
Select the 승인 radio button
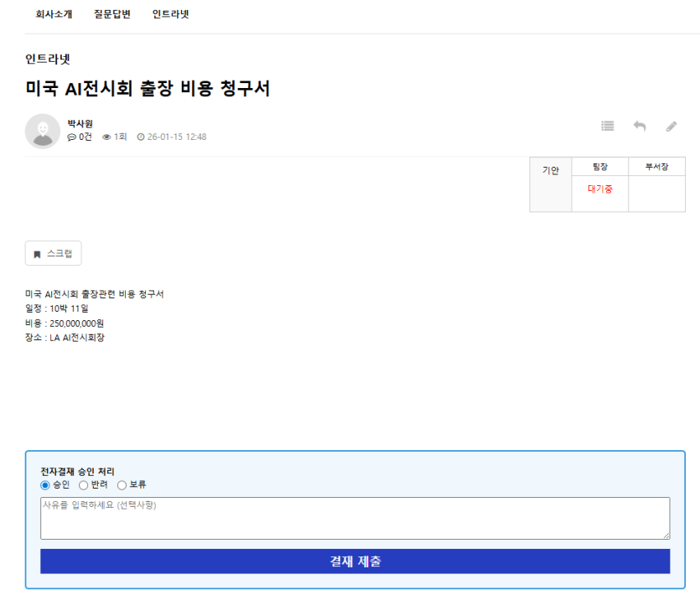tap(45, 485)
